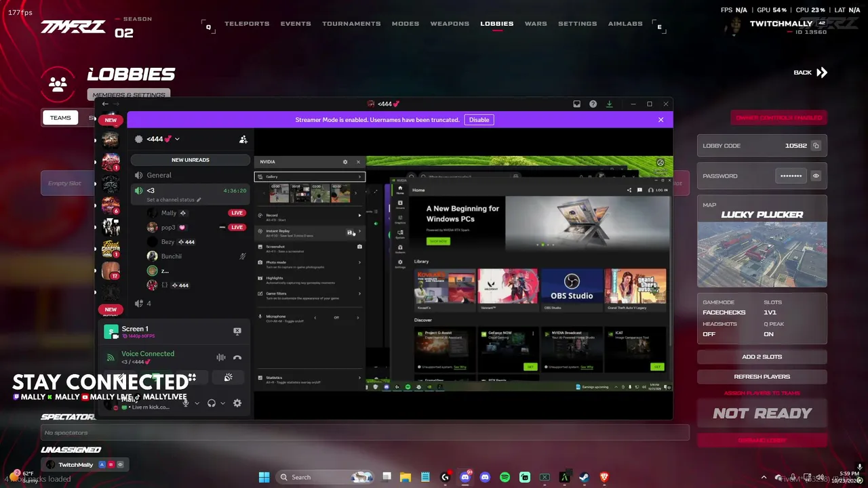Open Brave browser from the taskbar
This screenshot has height=488, width=868.
(x=604, y=477)
